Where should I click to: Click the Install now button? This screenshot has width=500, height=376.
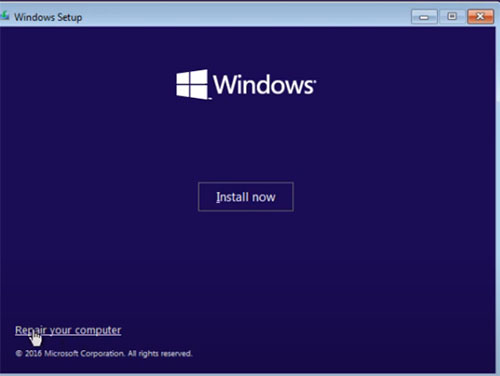pos(246,197)
